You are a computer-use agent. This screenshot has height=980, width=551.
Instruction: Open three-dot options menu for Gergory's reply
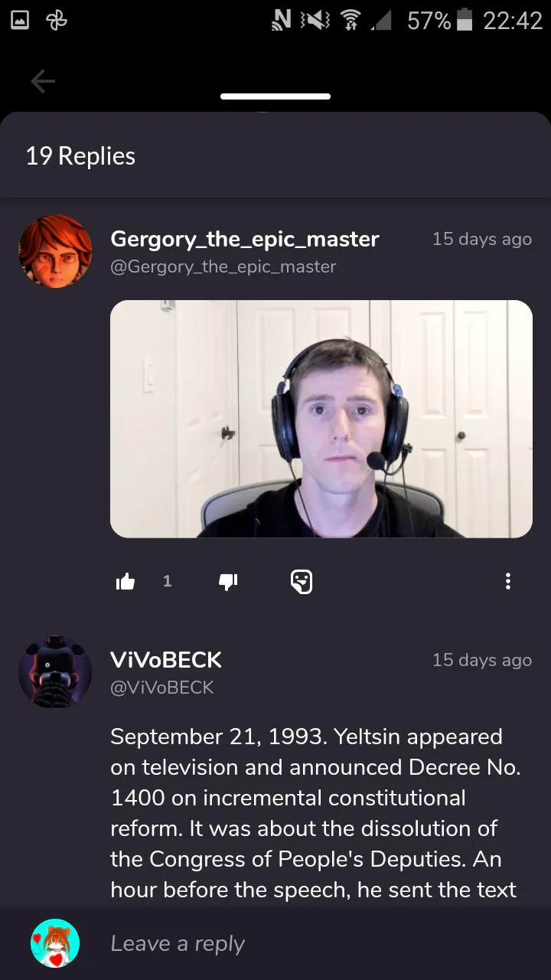click(x=507, y=582)
